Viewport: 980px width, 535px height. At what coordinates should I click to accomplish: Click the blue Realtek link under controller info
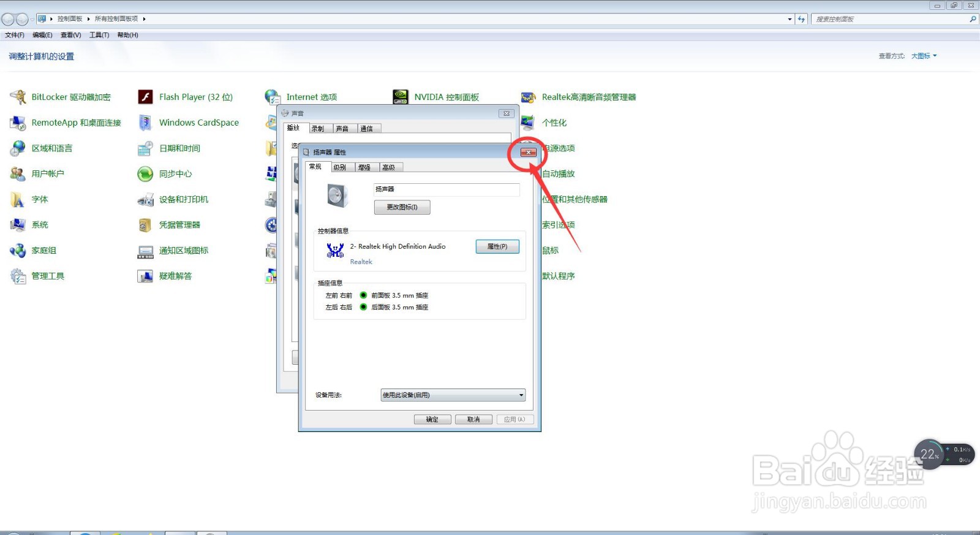tap(361, 262)
